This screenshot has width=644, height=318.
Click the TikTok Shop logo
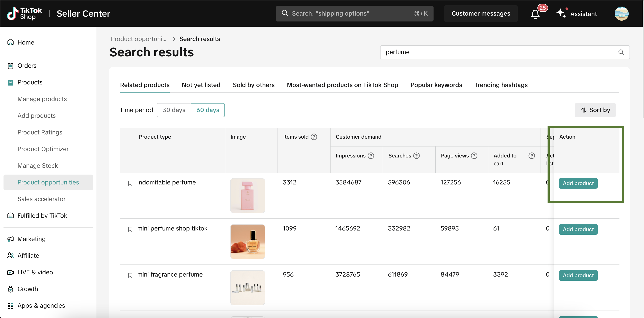(24, 14)
